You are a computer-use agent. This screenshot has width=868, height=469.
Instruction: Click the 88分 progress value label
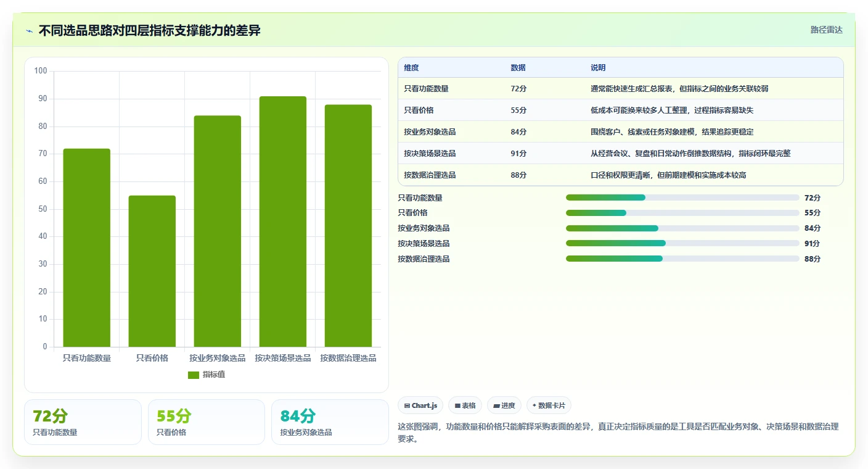[813, 259]
